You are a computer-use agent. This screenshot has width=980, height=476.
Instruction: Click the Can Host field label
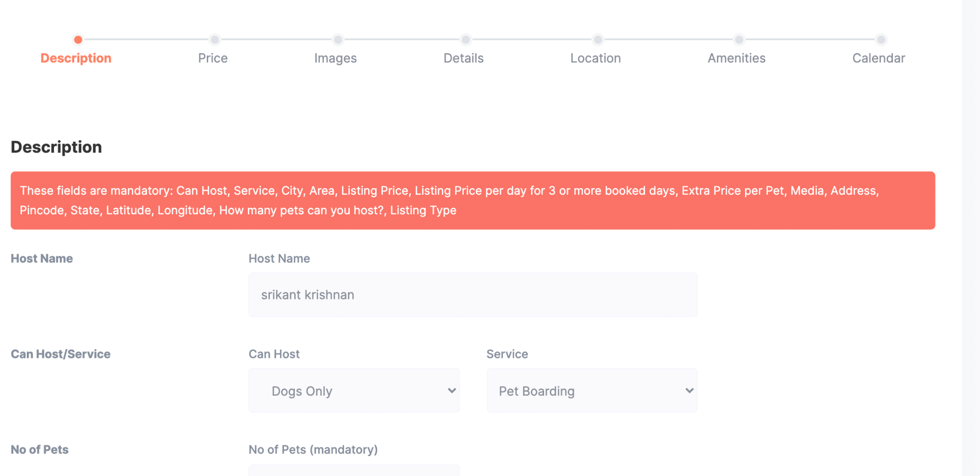[x=274, y=354]
